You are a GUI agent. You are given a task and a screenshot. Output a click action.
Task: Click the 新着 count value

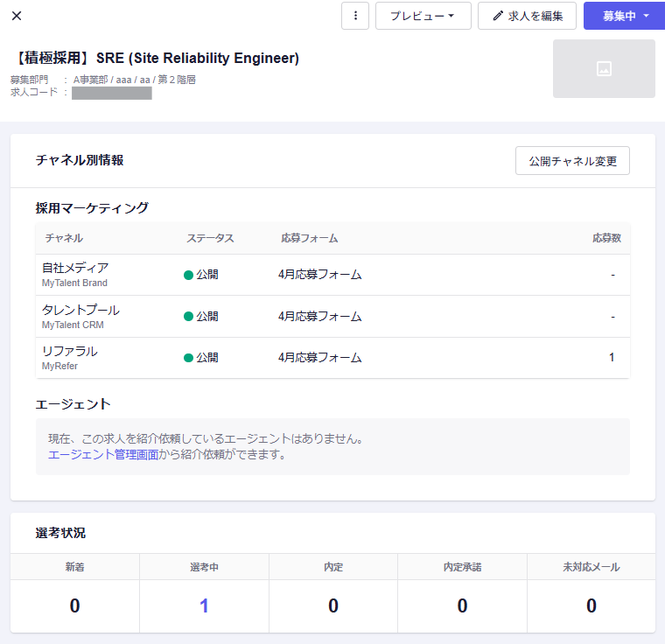tap(74, 605)
